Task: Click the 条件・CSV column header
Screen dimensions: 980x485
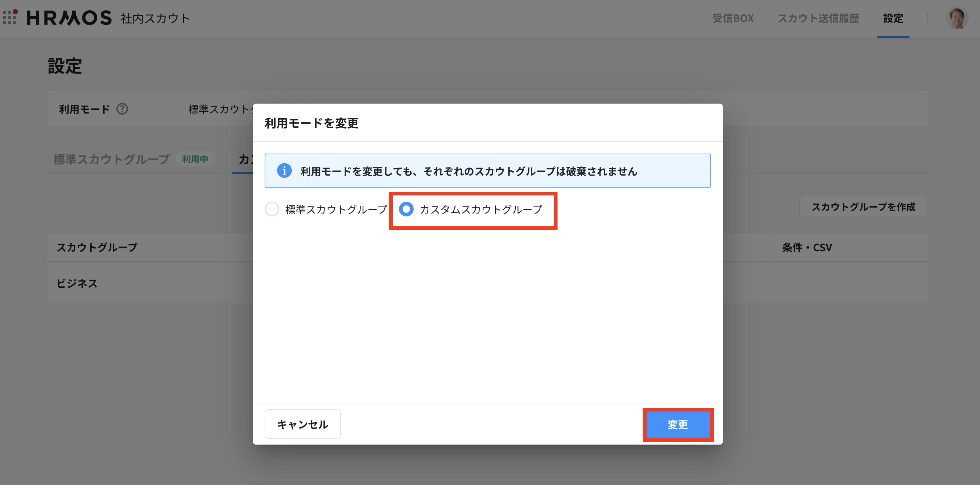Action: [x=806, y=247]
